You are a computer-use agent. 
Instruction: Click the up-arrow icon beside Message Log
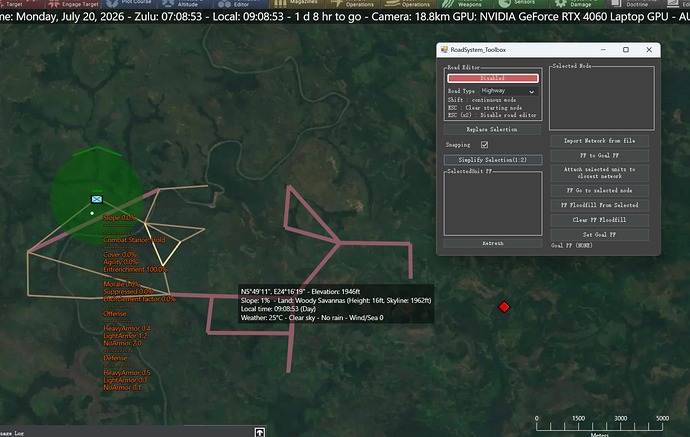click(260, 432)
